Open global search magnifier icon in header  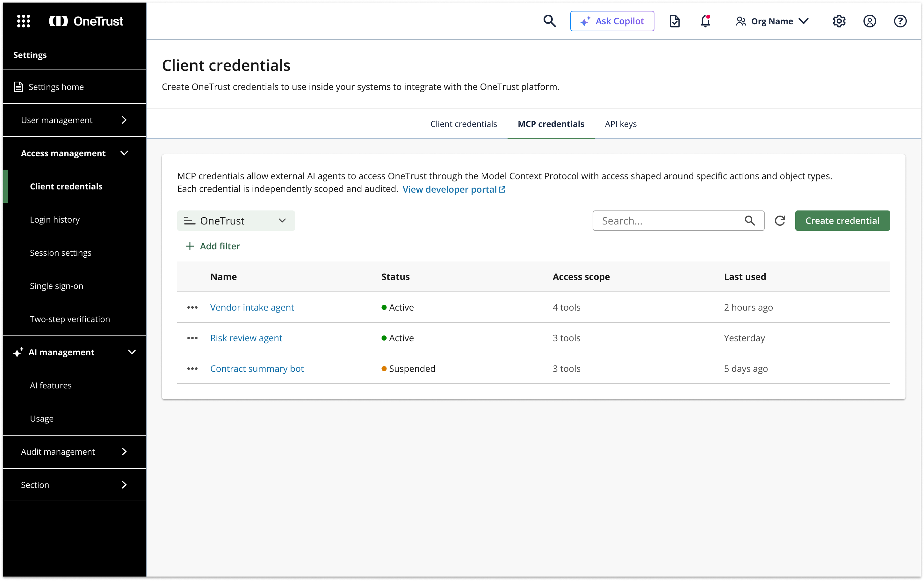(x=550, y=21)
